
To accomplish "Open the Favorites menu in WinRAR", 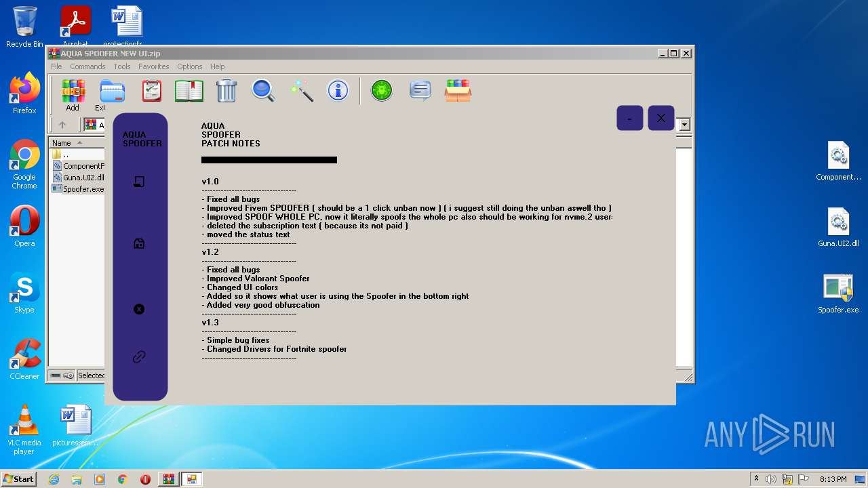I will tap(154, 66).
